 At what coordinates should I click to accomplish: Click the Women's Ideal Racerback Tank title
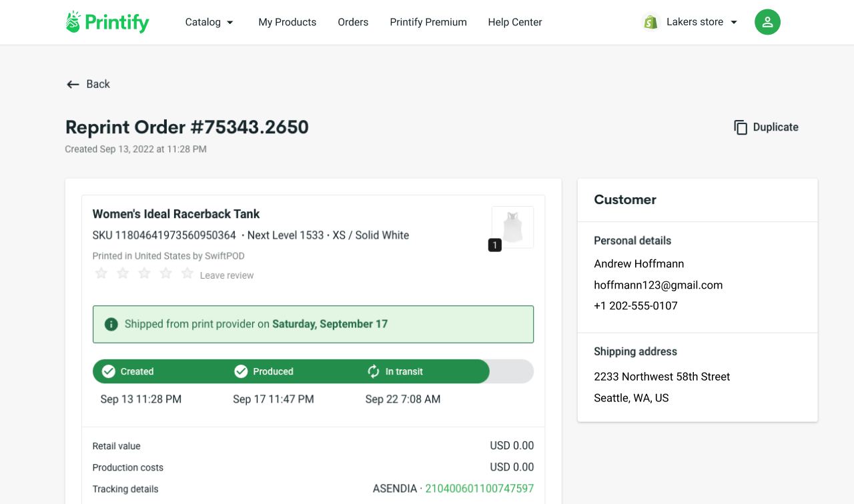(176, 214)
